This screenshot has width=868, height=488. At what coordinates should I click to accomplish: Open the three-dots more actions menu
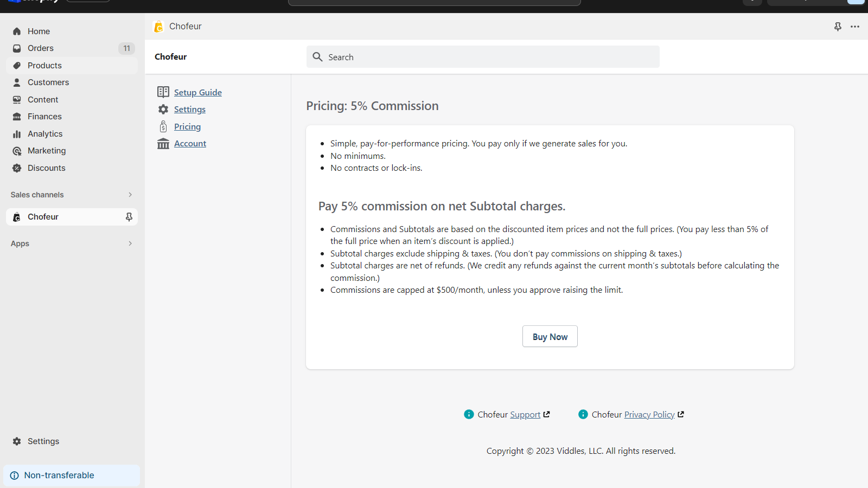855,27
